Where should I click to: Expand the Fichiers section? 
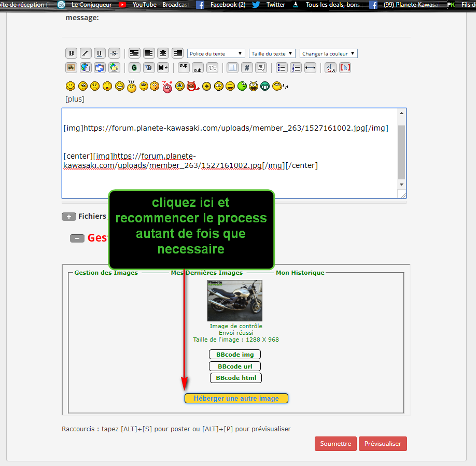pos(69,217)
